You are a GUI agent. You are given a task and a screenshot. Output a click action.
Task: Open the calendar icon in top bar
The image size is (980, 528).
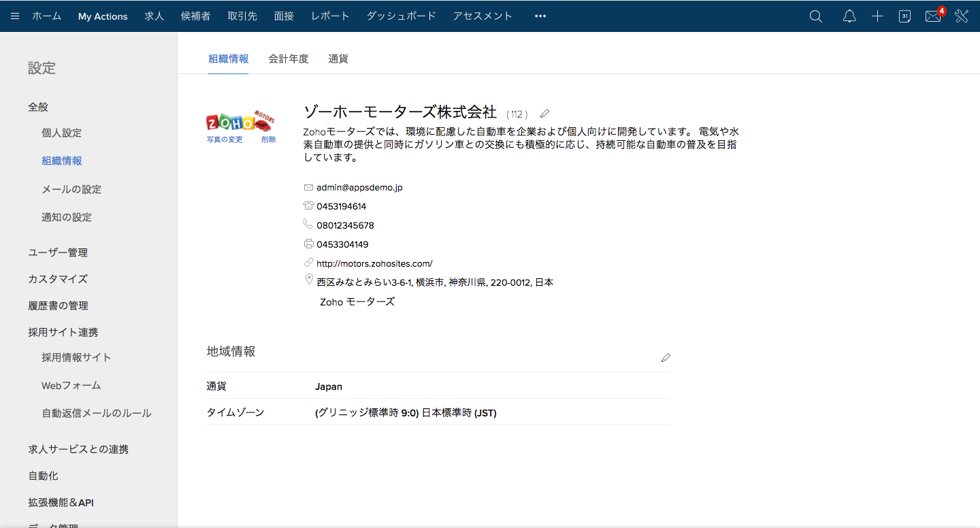pyautogui.click(x=904, y=16)
